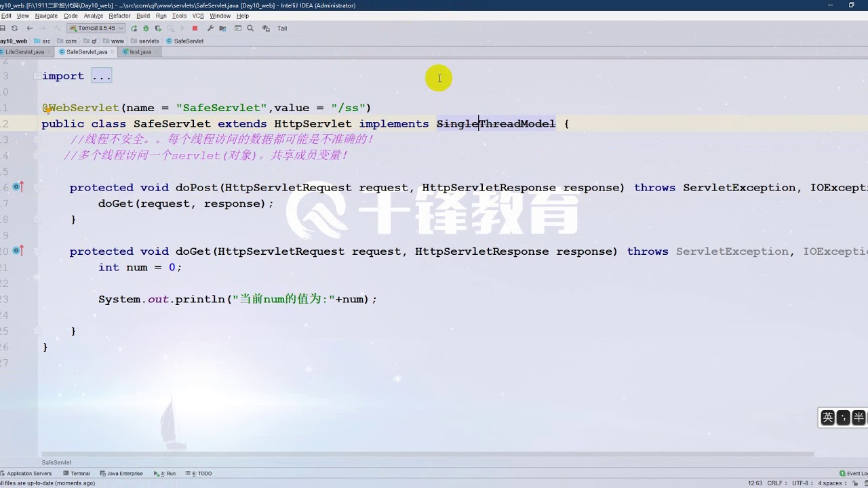Click the 12:63 cursor position indicator
Screen dimensions: 868x488
point(755,483)
